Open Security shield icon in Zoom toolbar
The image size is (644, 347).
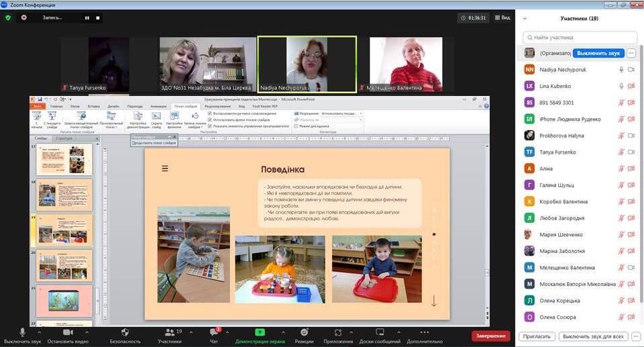click(x=125, y=332)
